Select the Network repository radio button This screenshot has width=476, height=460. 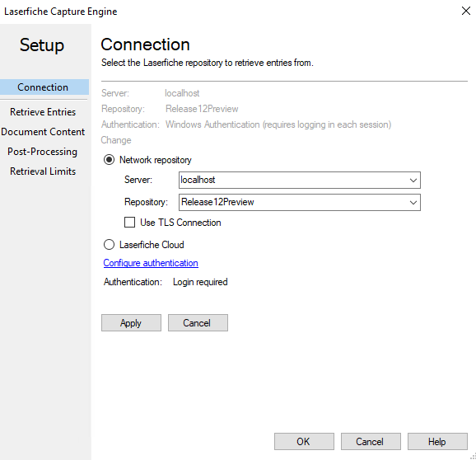pos(109,160)
